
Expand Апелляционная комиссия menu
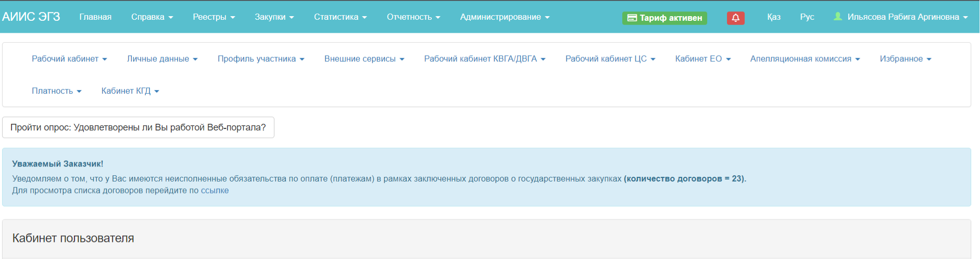click(x=805, y=59)
